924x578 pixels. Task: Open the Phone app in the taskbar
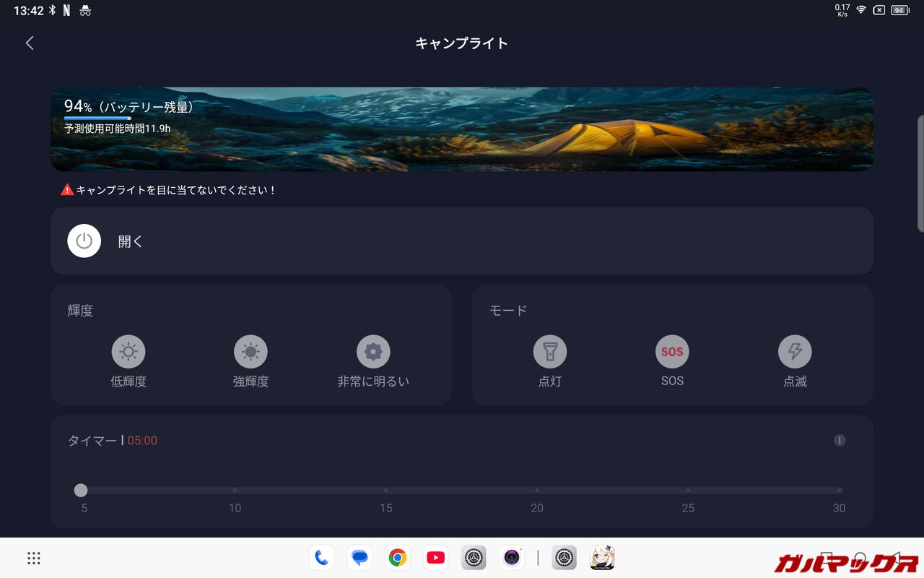tap(321, 558)
